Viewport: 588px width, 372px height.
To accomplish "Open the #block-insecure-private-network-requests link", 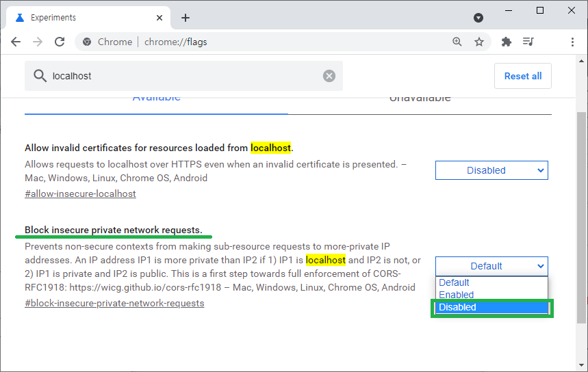I will 114,303.
